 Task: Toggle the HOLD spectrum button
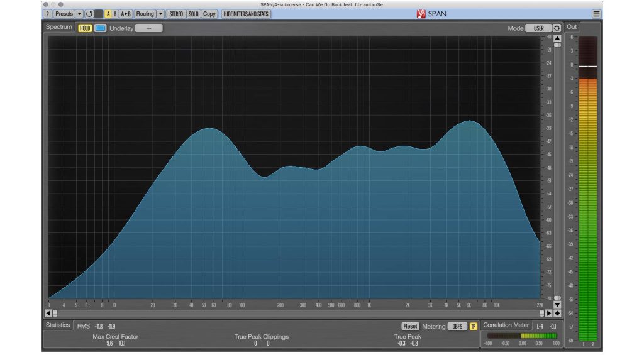pyautogui.click(x=85, y=28)
